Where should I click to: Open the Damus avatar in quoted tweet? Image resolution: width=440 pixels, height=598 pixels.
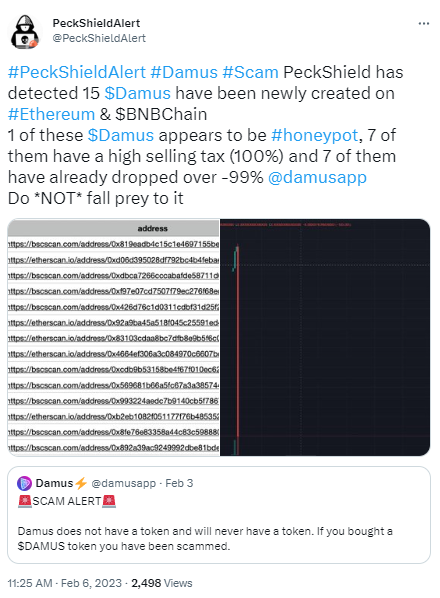pyautogui.click(x=24, y=484)
